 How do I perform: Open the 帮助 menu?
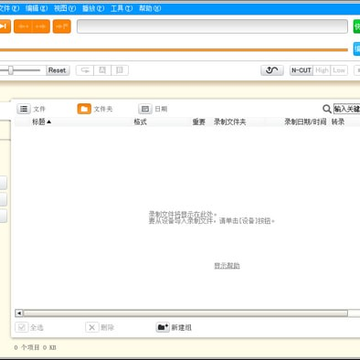click(x=150, y=9)
